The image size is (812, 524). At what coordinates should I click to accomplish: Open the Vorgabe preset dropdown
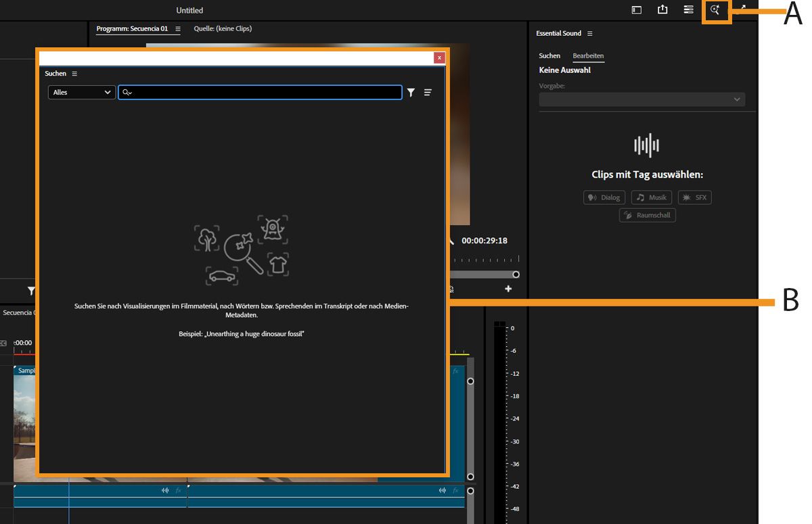pyautogui.click(x=641, y=99)
